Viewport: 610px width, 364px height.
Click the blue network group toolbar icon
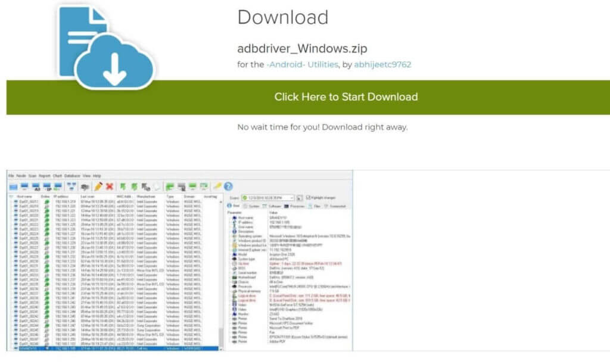point(70,186)
